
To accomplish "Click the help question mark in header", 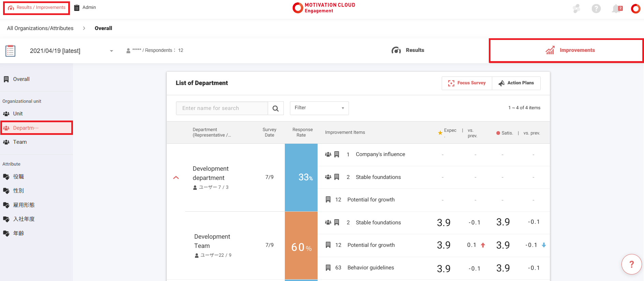I will point(596,9).
